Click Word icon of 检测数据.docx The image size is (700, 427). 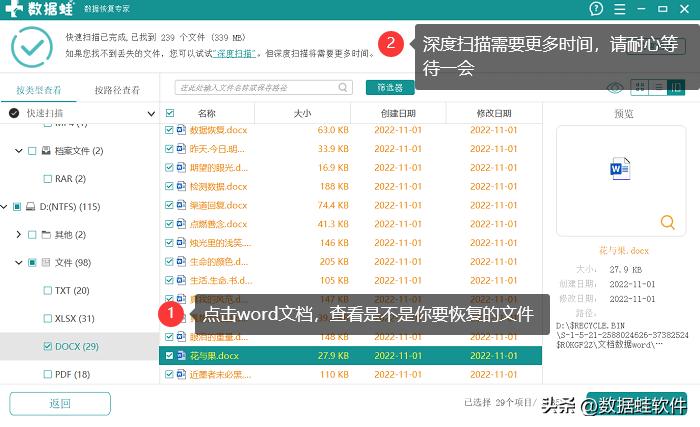coord(181,186)
